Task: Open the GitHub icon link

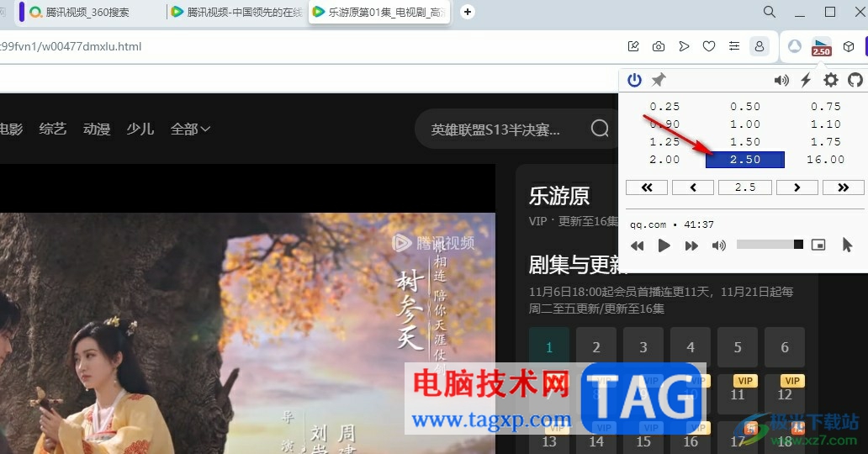Action: 855,80
